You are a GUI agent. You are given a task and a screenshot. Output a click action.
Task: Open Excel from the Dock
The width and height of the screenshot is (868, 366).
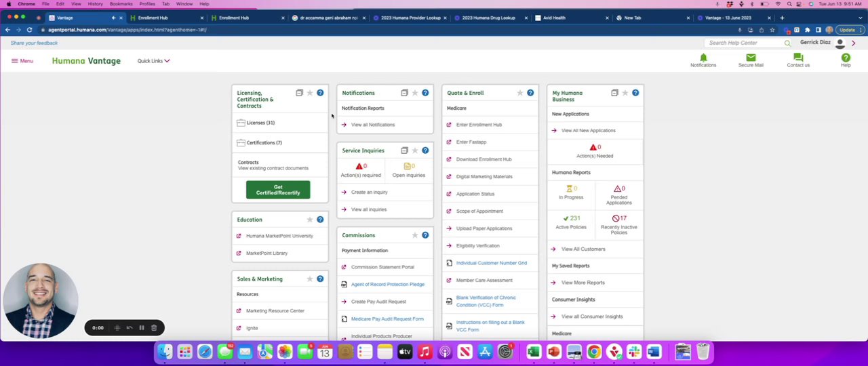pyautogui.click(x=534, y=352)
